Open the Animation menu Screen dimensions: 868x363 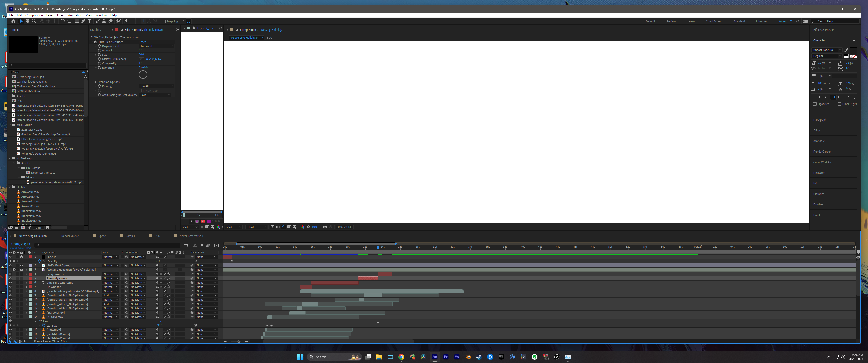coord(75,15)
